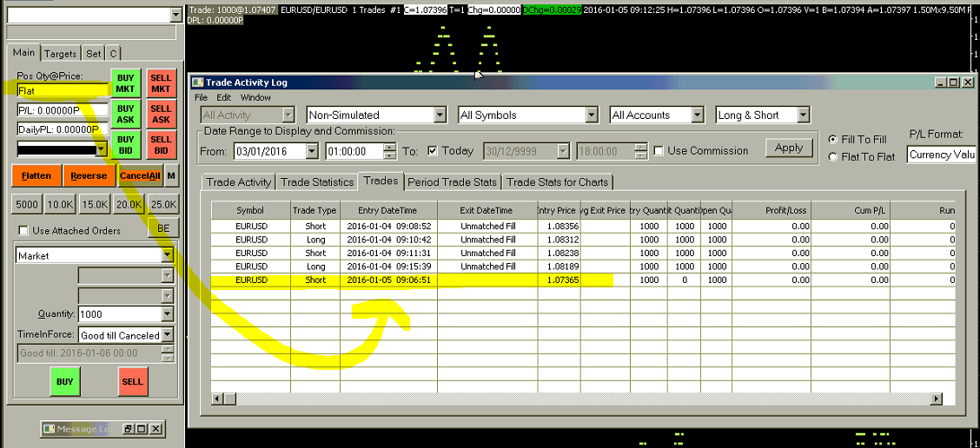Image resolution: width=980 pixels, height=448 pixels.
Task: Uncheck the Today checkbox
Action: click(433, 151)
